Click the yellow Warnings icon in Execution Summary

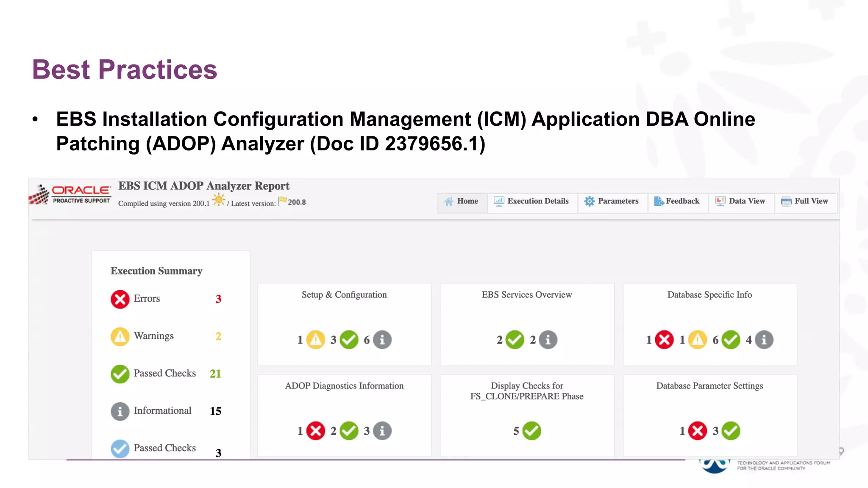click(120, 336)
